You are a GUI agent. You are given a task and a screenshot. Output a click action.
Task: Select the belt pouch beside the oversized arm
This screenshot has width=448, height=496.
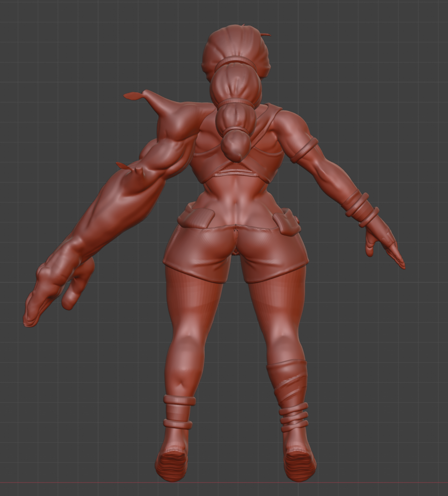pos(196,217)
